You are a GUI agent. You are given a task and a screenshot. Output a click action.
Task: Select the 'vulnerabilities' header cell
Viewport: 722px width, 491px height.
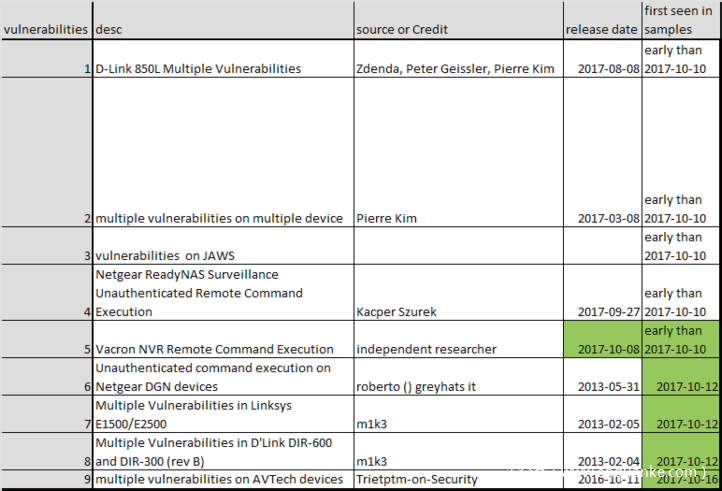tap(47, 21)
